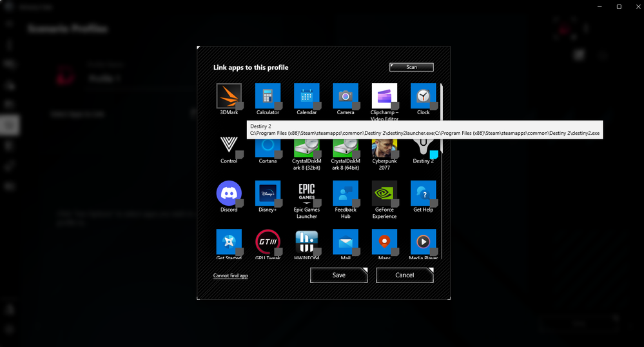The height and width of the screenshot is (347, 644).
Task: Minimize the Armoury Crate window
Action: click(600, 6)
